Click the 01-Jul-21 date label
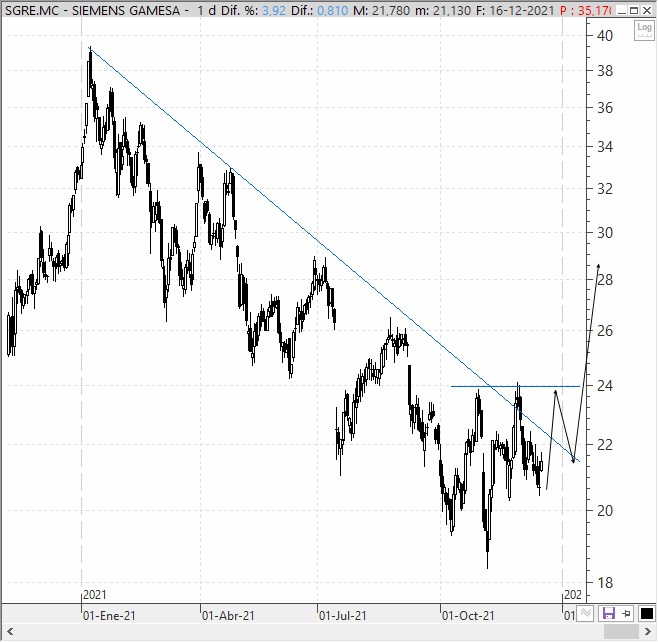This screenshot has width=658, height=642. pos(342,616)
